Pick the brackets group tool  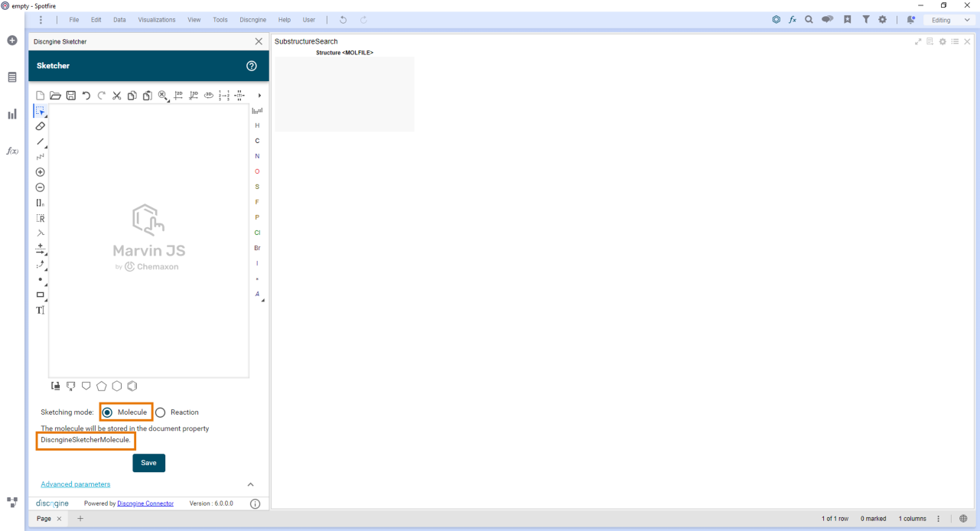click(41, 203)
